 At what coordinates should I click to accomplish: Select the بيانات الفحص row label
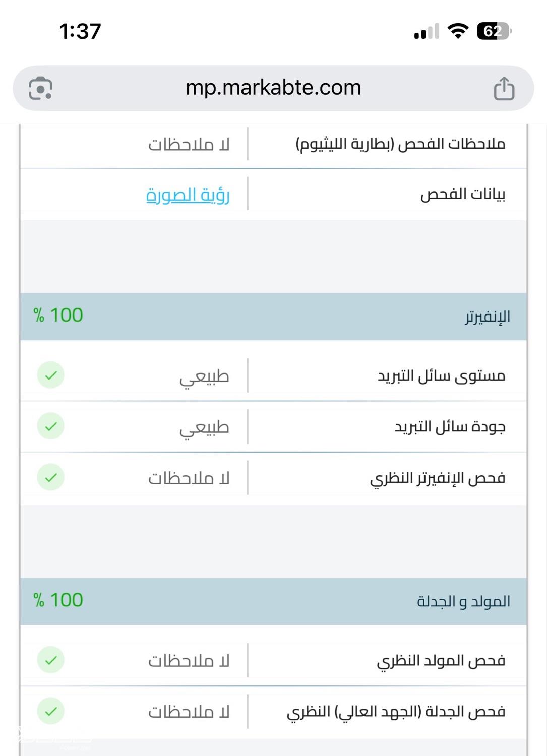pos(463,194)
